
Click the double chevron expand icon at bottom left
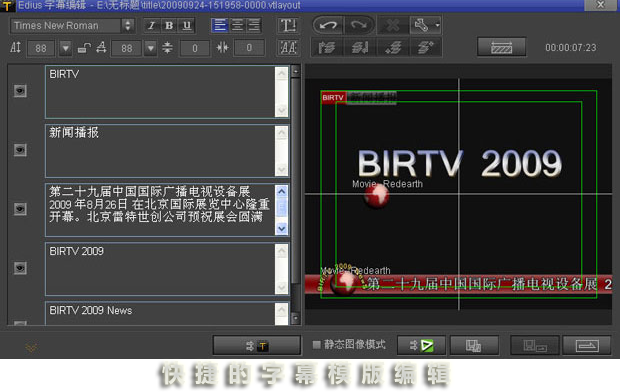31,348
